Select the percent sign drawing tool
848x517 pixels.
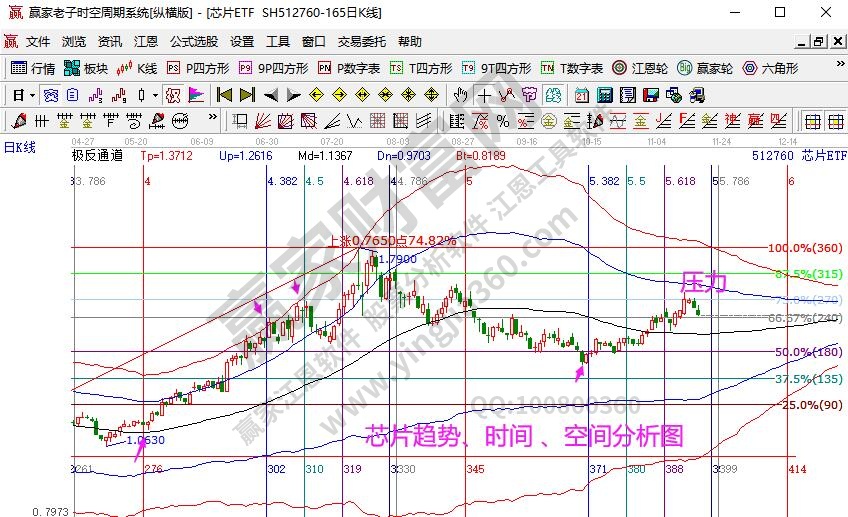click(x=502, y=121)
